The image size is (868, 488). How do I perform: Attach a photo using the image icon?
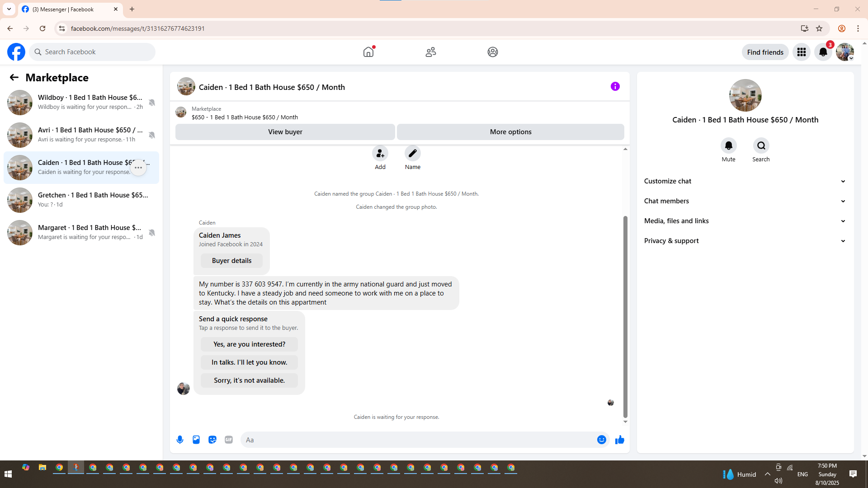[x=196, y=440]
